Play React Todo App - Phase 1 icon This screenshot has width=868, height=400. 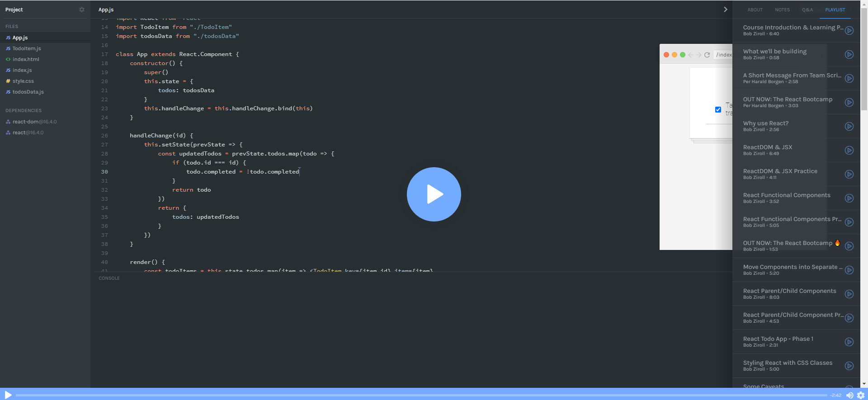pos(849,342)
